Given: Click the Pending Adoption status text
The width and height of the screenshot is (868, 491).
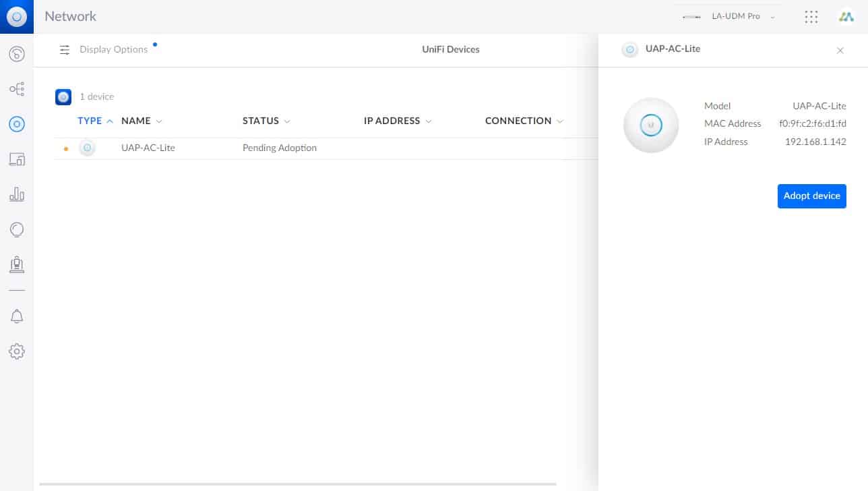Looking at the screenshot, I should (x=280, y=148).
